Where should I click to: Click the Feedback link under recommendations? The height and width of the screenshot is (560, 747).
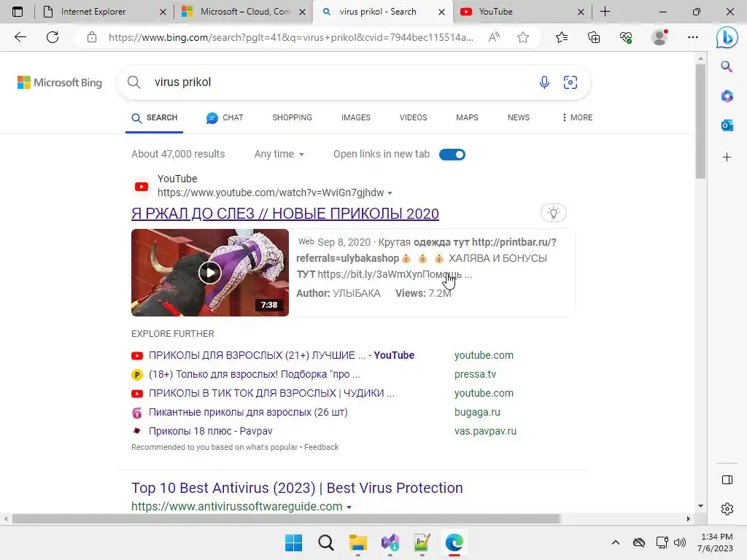pyautogui.click(x=321, y=447)
